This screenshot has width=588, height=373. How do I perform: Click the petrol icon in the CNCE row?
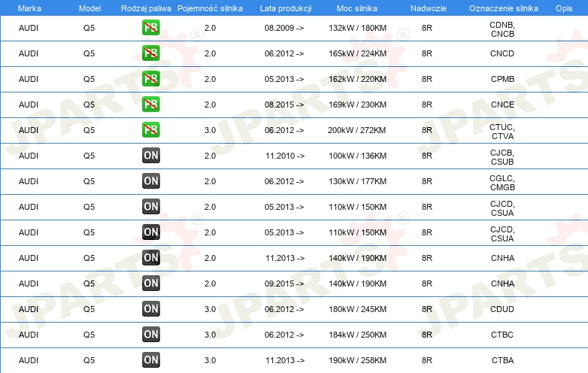[150, 105]
